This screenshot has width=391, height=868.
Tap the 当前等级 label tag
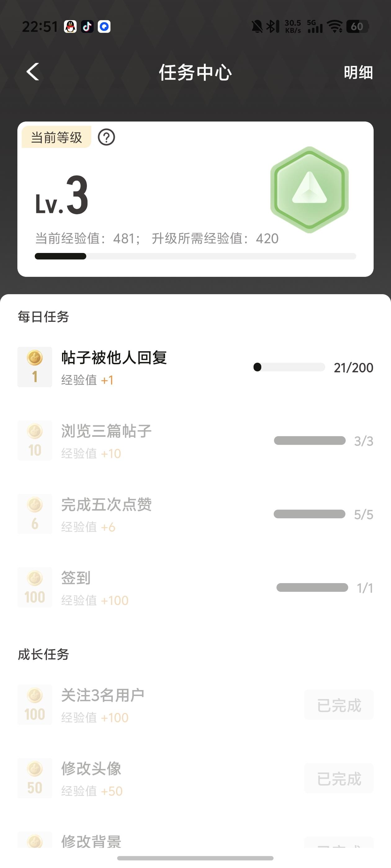coord(56,137)
